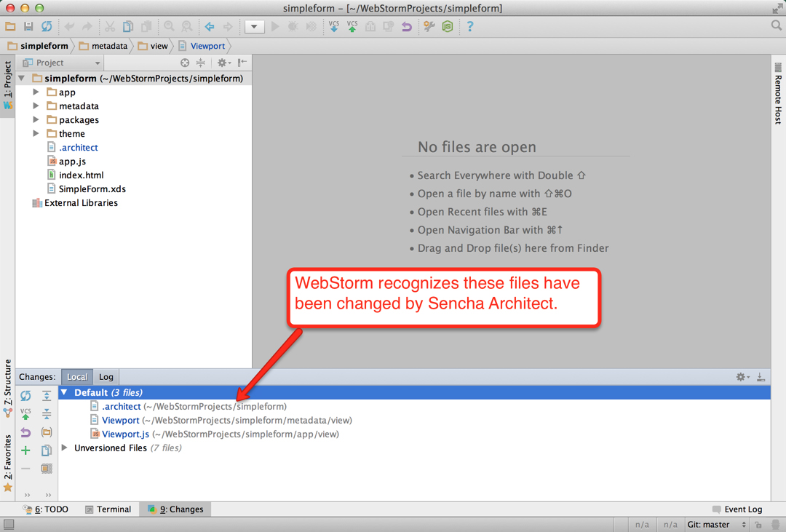This screenshot has height=532, width=786.
Task: Click the VCS update project icon
Action: click(x=334, y=27)
